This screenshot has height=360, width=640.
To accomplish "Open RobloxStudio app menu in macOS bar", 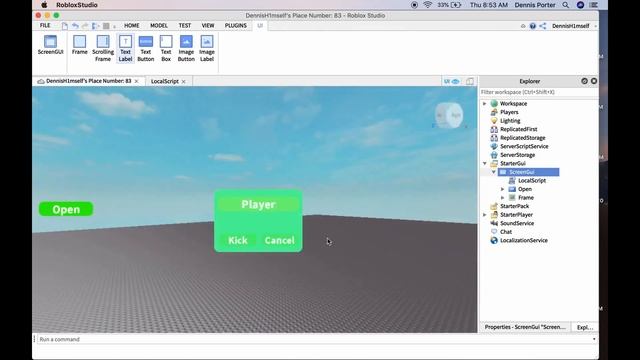I will [77, 5].
